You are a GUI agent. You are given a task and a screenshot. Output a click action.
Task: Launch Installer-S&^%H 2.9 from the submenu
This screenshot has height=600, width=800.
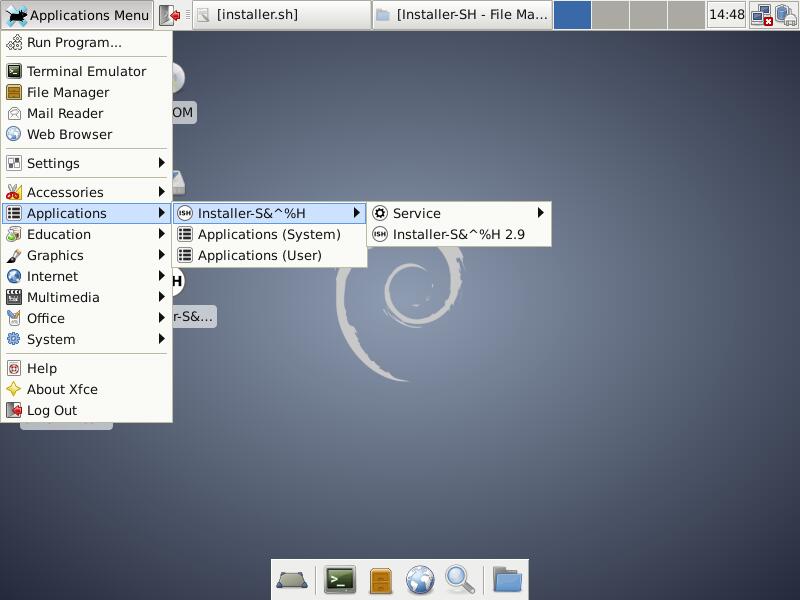click(459, 234)
